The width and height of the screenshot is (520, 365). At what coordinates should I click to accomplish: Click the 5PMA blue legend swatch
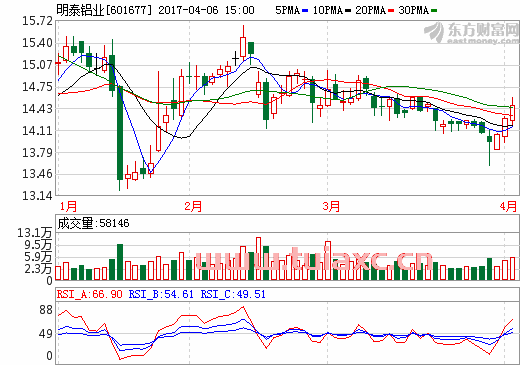305,11
